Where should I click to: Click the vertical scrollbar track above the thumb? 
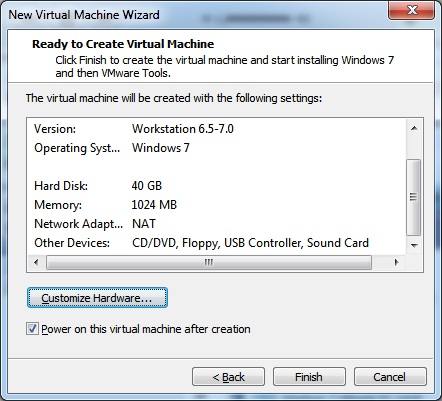point(414,147)
